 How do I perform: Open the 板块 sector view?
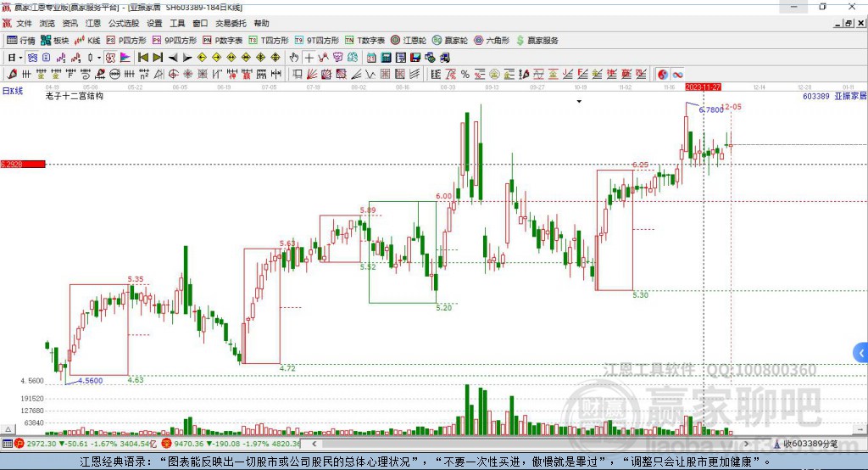[x=54, y=41]
